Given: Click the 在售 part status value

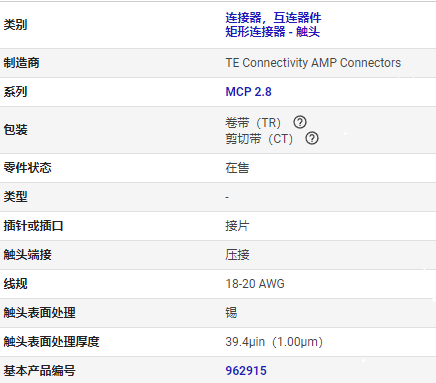Looking at the screenshot, I should pyautogui.click(x=237, y=168).
